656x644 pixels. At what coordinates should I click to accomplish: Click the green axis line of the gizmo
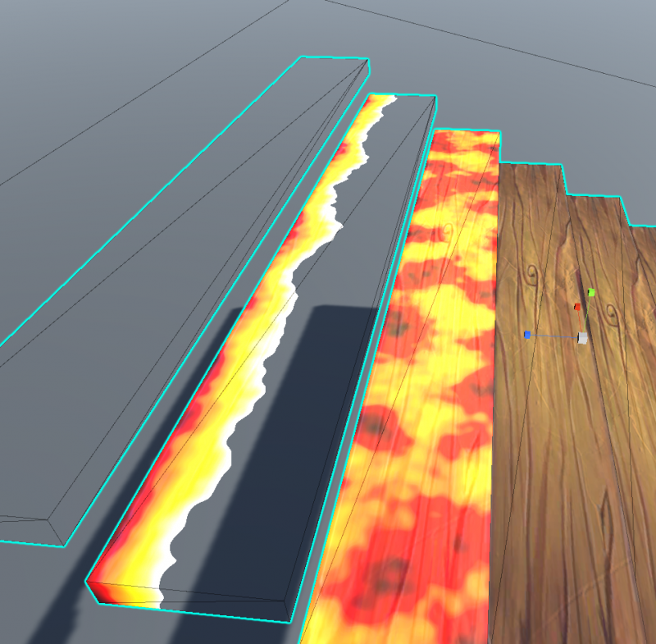(586, 316)
